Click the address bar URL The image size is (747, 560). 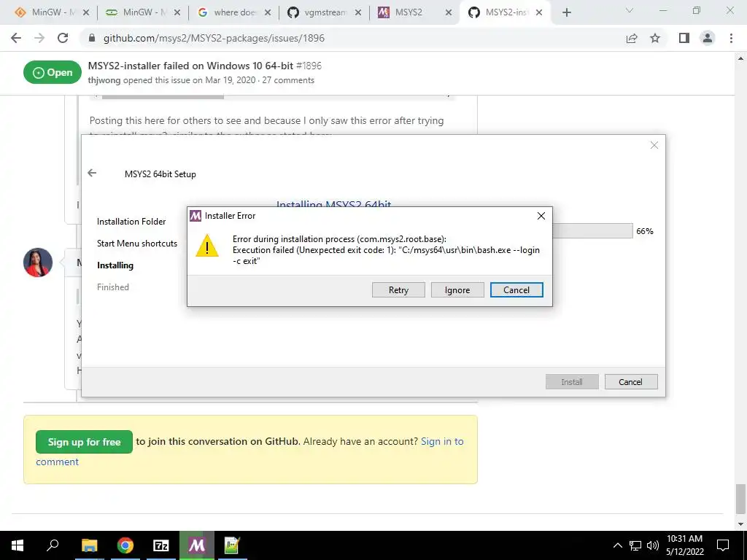[x=214, y=38]
